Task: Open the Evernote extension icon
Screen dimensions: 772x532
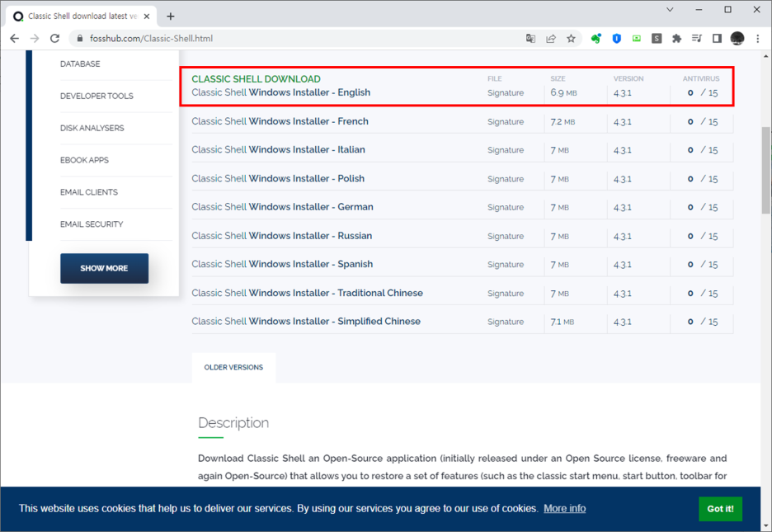Action: pyautogui.click(x=596, y=39)
